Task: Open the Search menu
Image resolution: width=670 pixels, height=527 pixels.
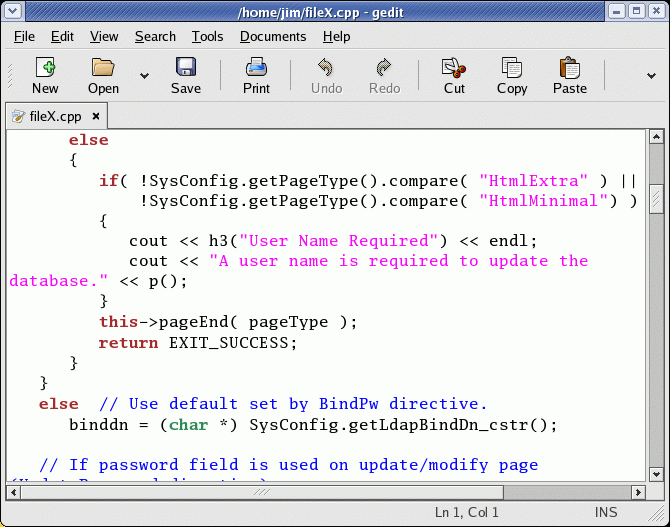Action: point(155,36)
